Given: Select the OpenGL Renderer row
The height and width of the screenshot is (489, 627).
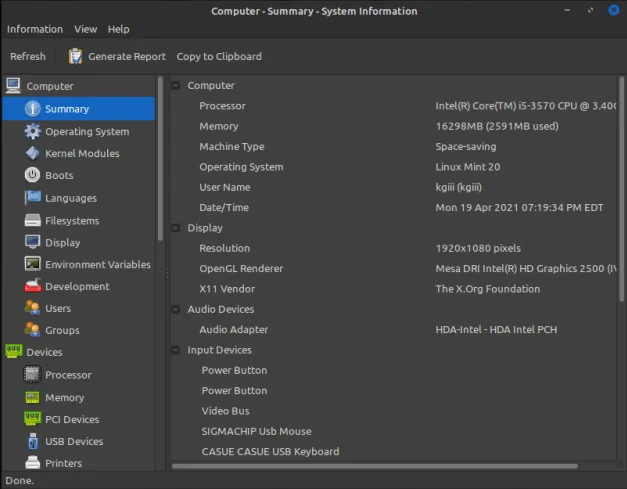Looking at the screenshot, I should [394, 268].
